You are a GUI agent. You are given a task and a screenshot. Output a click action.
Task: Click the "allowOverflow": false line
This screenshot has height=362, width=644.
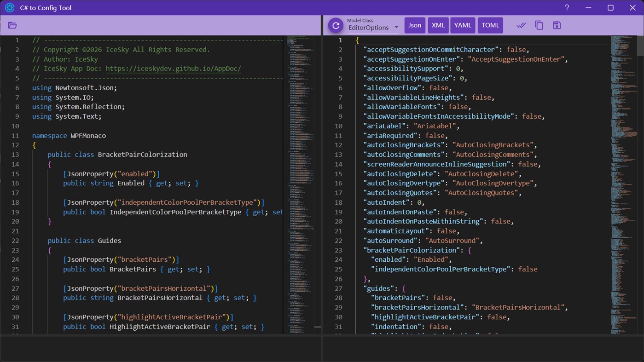point(407,88)
